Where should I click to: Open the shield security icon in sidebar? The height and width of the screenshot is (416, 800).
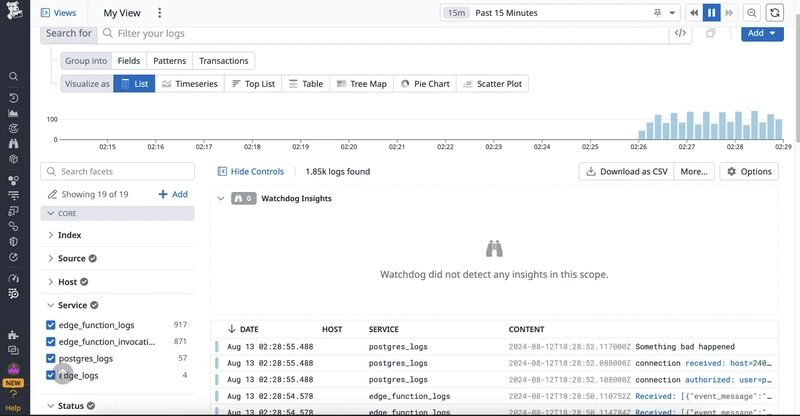coord(14,241)
